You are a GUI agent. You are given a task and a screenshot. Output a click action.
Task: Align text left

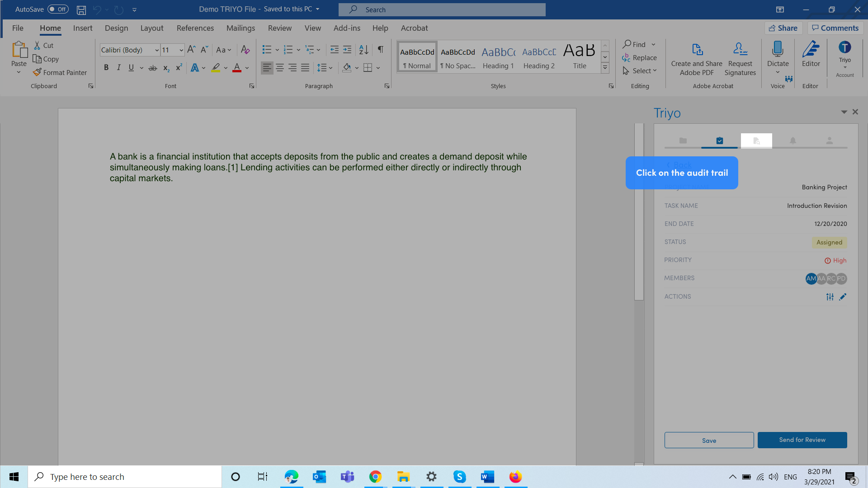pos(267,68)
